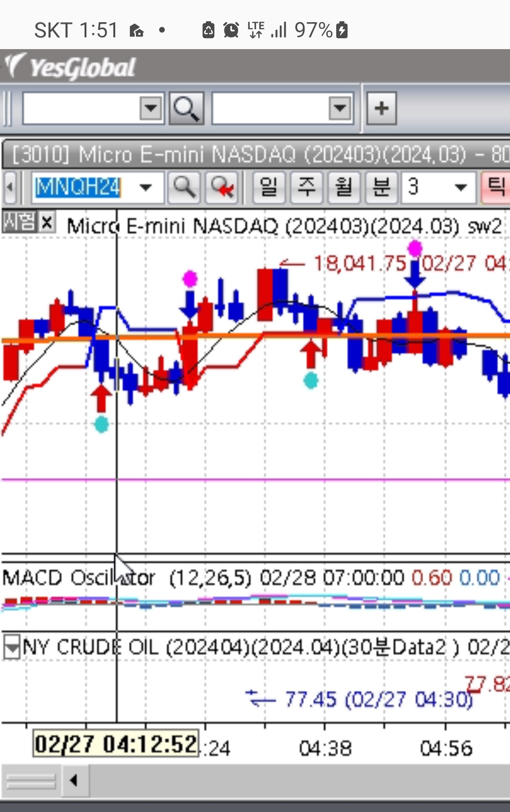
Task: Toggle the 월 monthly period button
Action: click(344, 187)
